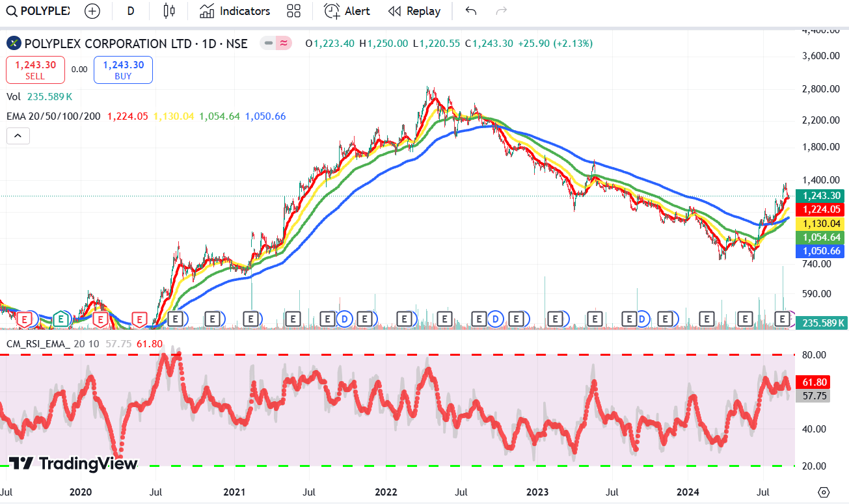This screenshot has width=849, height=504.
Task: Click the pink wavy-lines status icon
Action: (x=284, y=44)
